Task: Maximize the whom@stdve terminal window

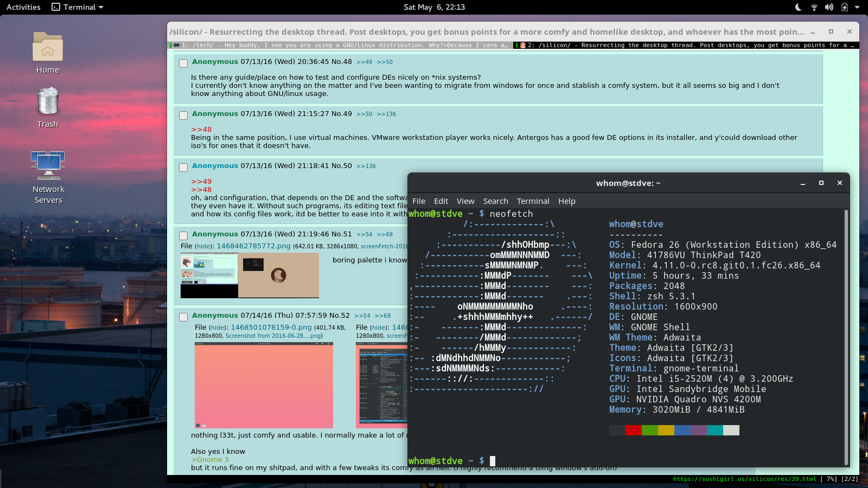Action: (821, 183)
